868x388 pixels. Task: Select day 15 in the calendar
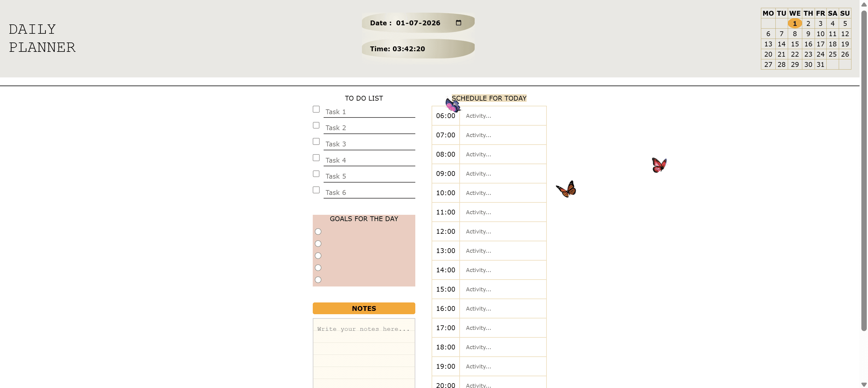[x=794, y=44]
